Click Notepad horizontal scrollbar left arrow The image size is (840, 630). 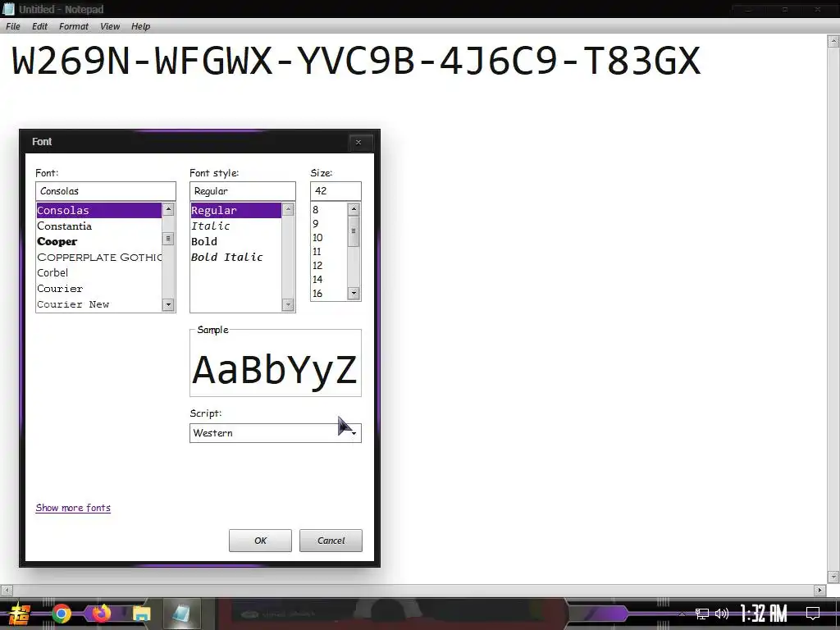7,590
